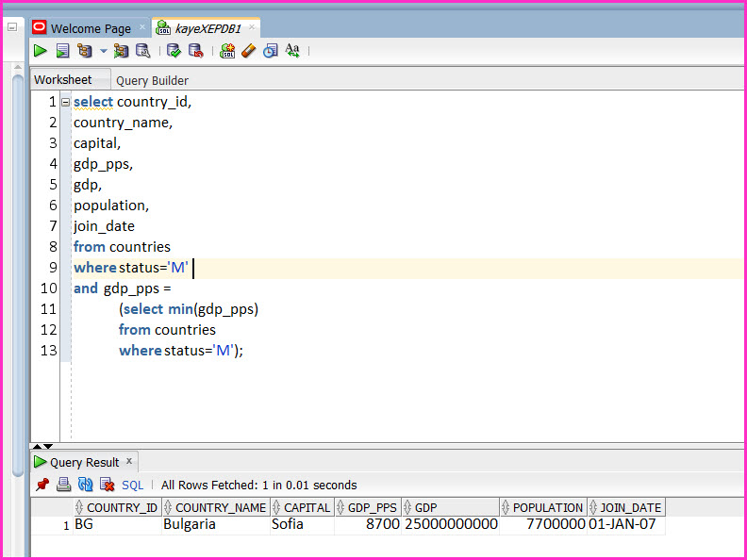This screenshot has height=560, width=747.
Task: Click row number 1 in results grid
Action: point(66,526)
